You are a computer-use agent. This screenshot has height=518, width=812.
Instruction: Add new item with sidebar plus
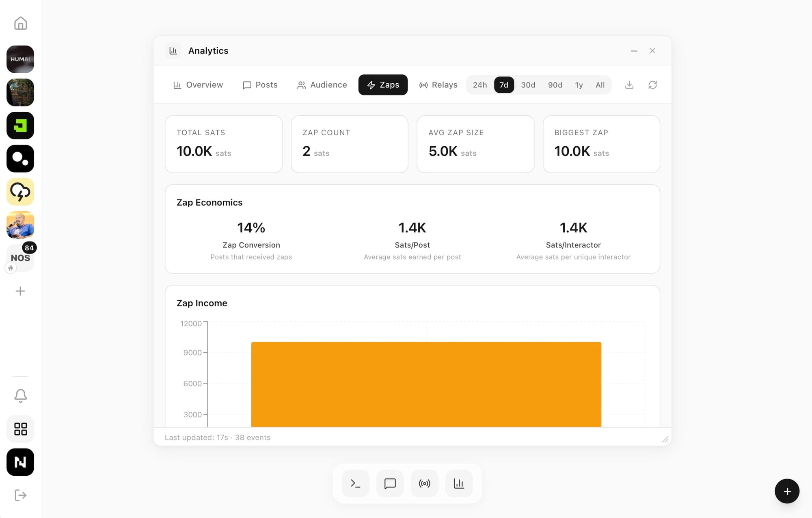click(x=20, y=291)
